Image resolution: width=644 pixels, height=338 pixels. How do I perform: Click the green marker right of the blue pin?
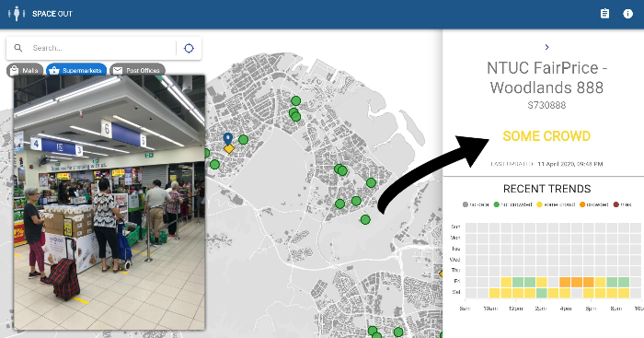coord(243,139)
